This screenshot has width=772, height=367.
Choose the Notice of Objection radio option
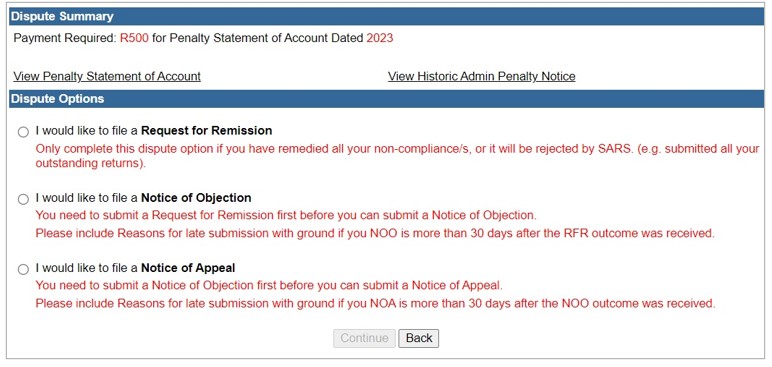23,200
